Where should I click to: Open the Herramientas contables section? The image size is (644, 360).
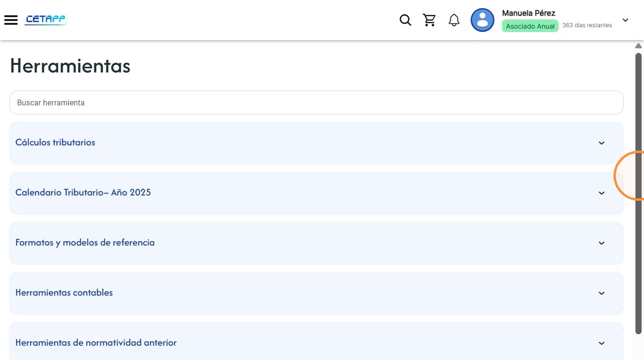(x=316, y=293)
